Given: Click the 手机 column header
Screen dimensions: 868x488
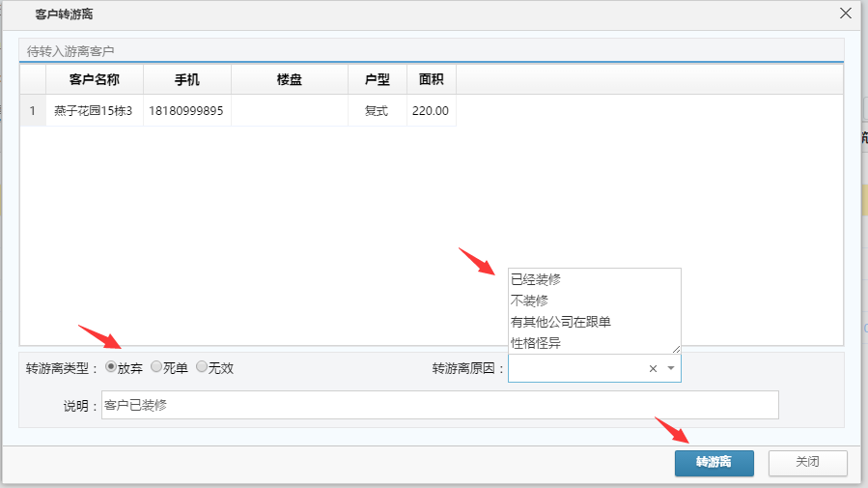Looking at the screenshot, I should 187,79.
